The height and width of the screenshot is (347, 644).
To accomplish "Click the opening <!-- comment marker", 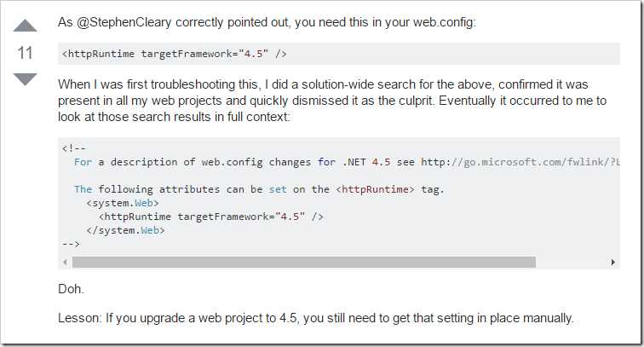I will (74, 148).
